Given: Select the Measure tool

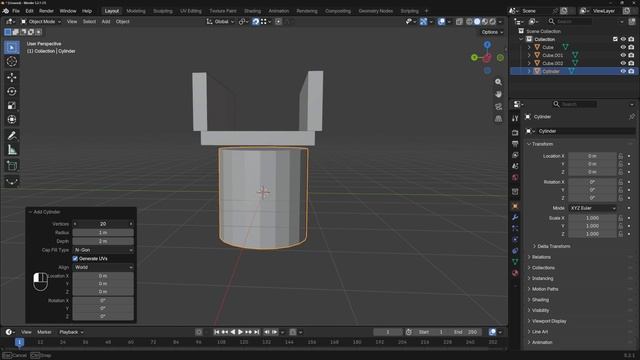Looking at the screenshot, I should pyautogui.click(x=11, y=150).
